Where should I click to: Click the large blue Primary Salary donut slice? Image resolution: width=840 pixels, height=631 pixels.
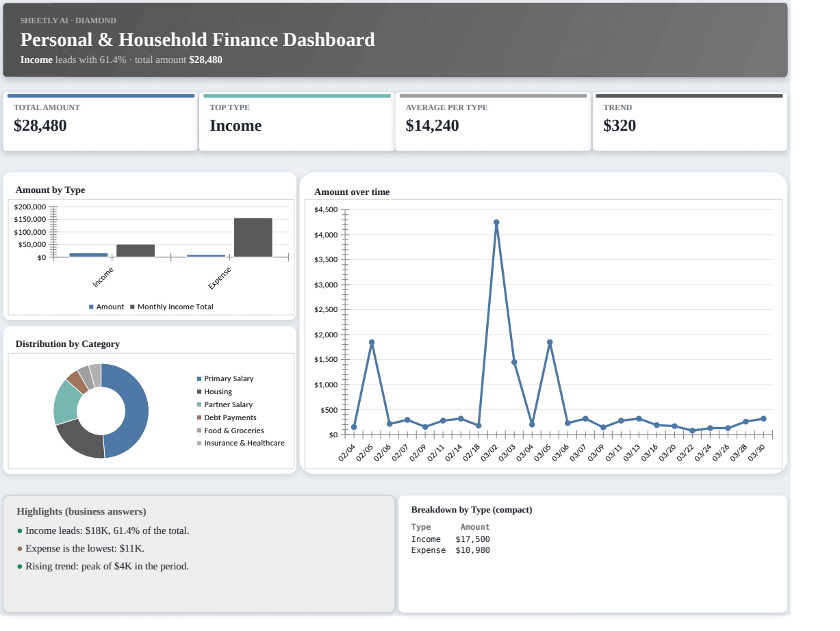tap(136, 411)
